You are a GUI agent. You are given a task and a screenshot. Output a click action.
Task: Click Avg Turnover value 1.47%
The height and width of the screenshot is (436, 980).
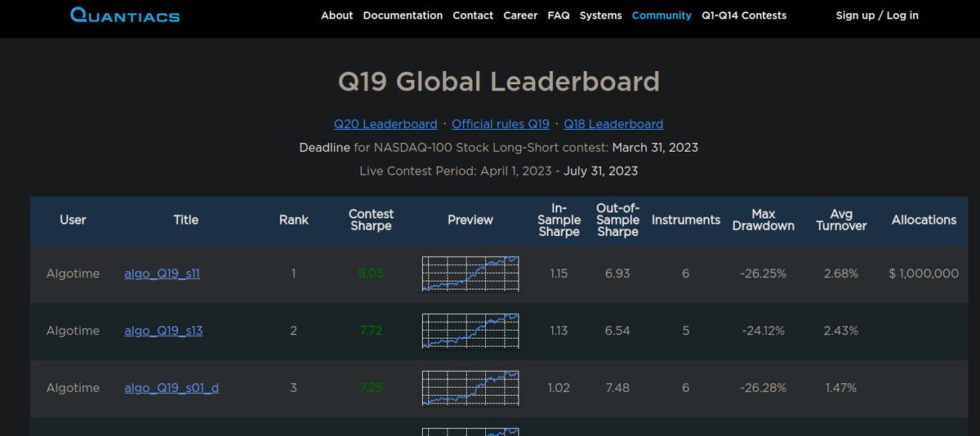click(x=841, y=388)
